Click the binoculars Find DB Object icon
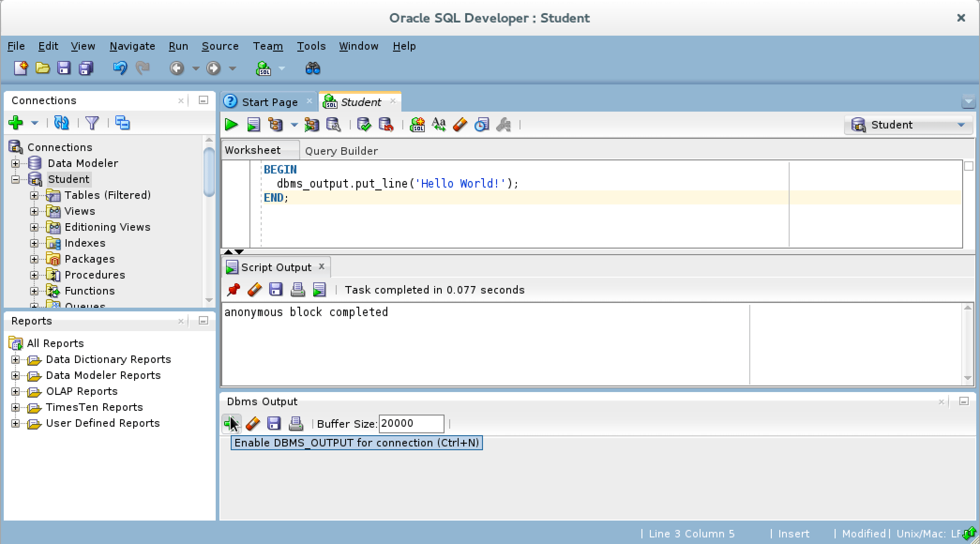The width and height of the screenshot is (980, 544). point(313,69)
